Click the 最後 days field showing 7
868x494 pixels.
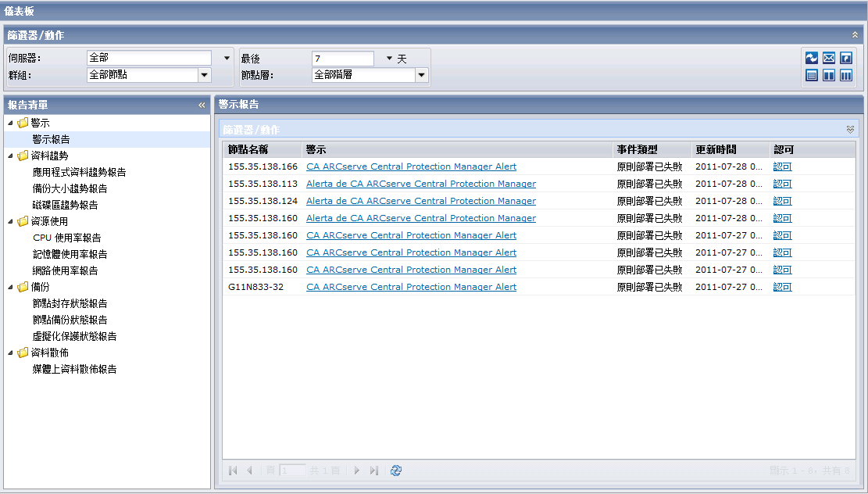point(343,58)
